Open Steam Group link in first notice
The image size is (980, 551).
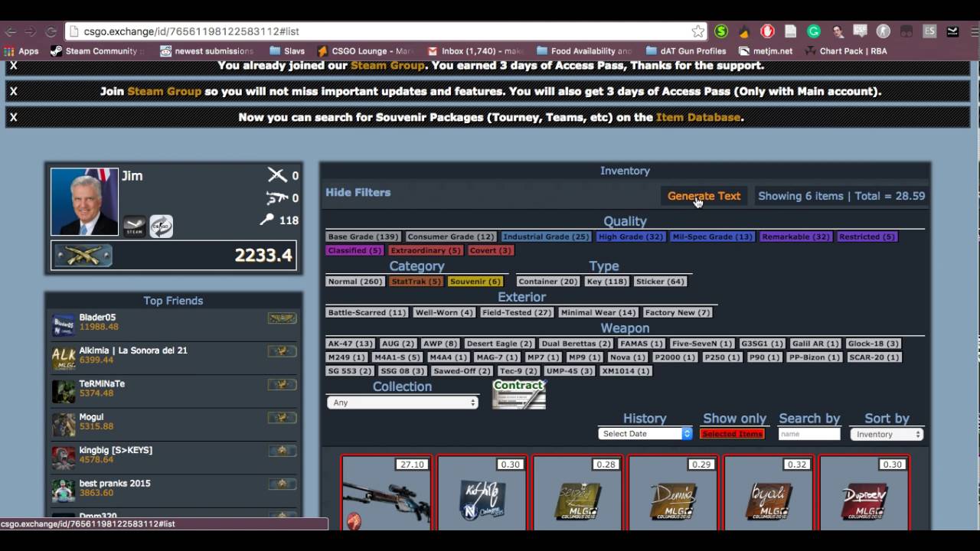tap(387, 66)
